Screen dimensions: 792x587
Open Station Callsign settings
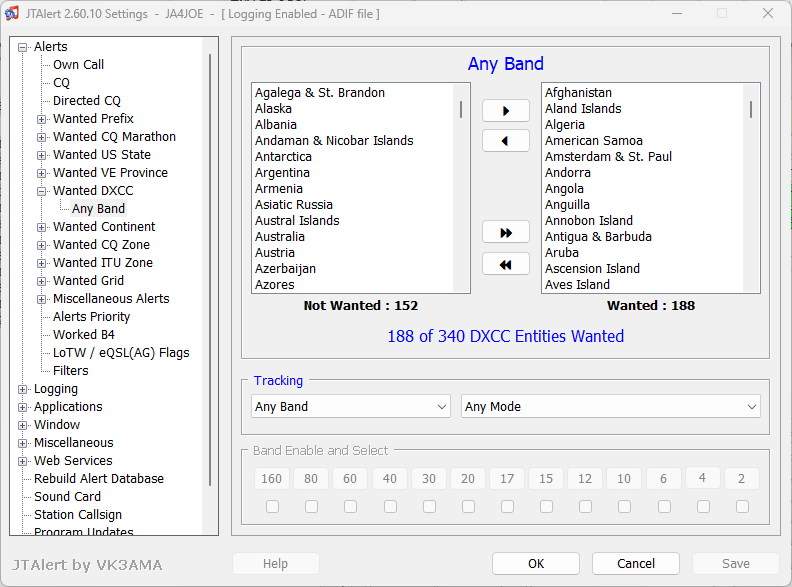coord(78,515)
